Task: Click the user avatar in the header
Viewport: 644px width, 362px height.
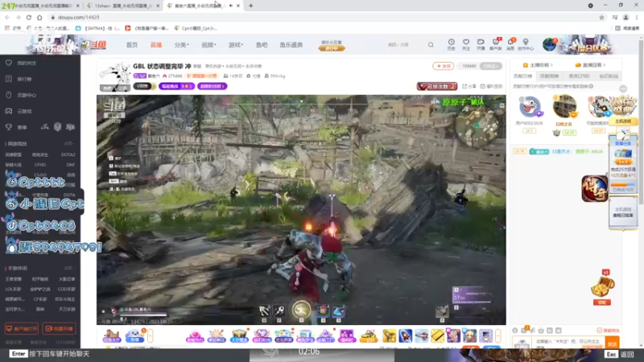Action: (x=549, y=44)
